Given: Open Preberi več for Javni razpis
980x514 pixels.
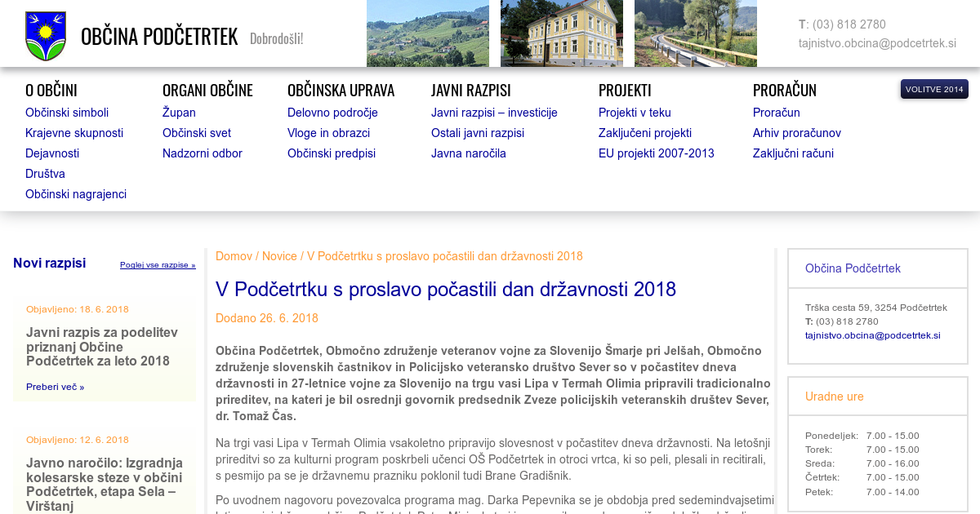Looking at the screenshot, I should click(55, 387).
